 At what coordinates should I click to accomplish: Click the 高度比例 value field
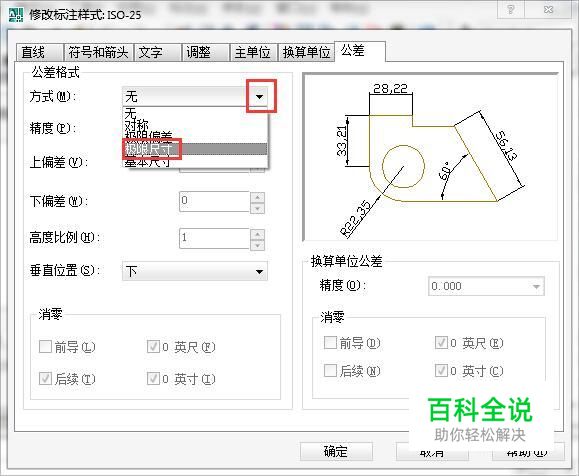click(x=215, y=238)
